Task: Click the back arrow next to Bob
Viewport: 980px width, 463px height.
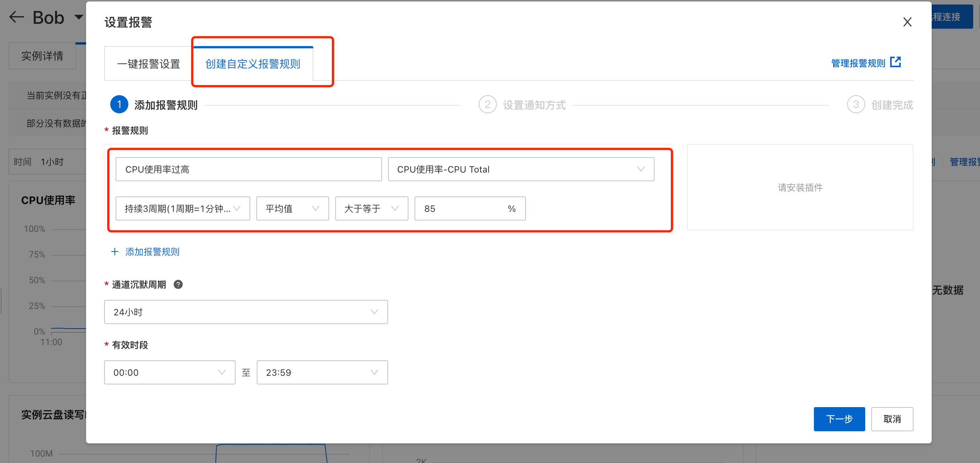Action: pyautogui.click(x=16, y=17)
